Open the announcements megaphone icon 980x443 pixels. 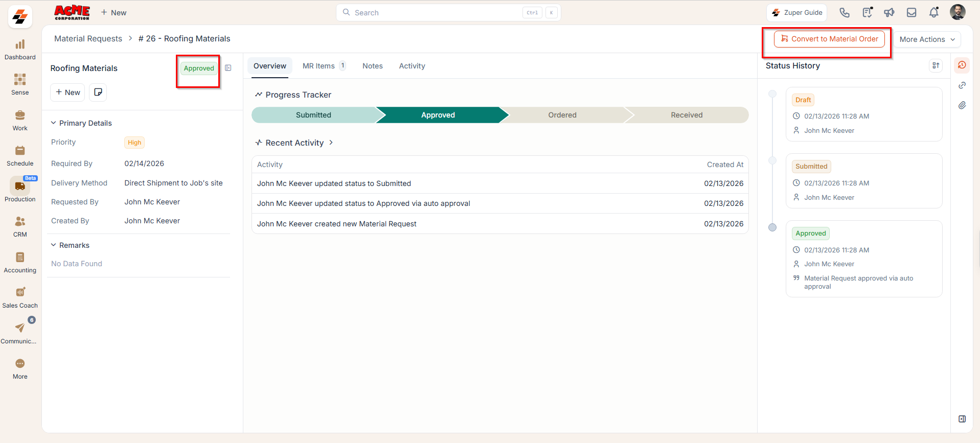click(x=890, y=13)
